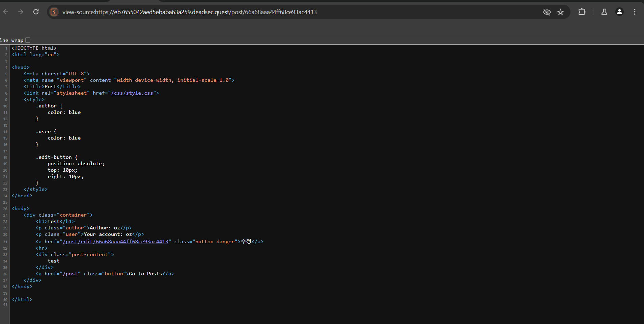Open the Extensions puzzle icon
This screenshot has height=324, width=644.
click(582, 12)
